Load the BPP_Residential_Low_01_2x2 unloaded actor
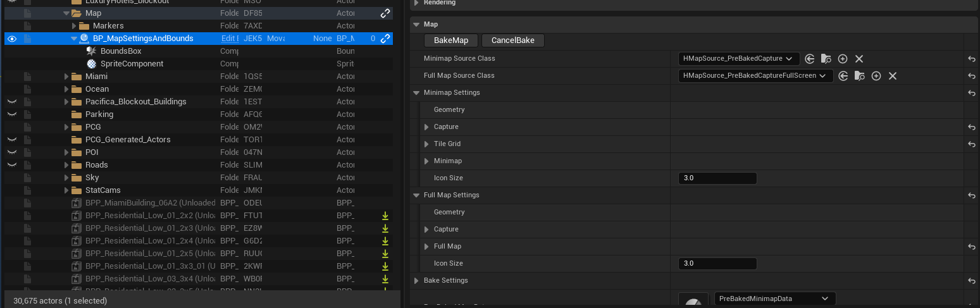This screenshot has height=308, width=980. pos(385,216)
